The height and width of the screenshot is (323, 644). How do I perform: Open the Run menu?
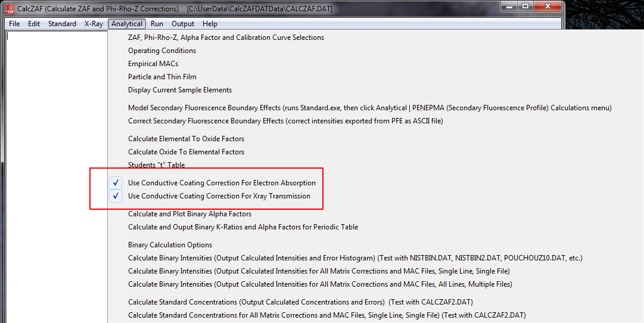pos(157,24)
